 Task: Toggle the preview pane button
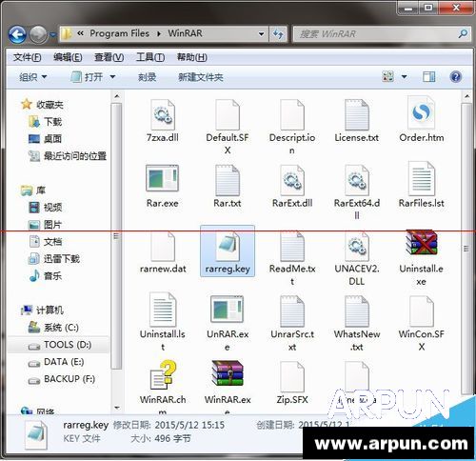(x=429, y=77)
